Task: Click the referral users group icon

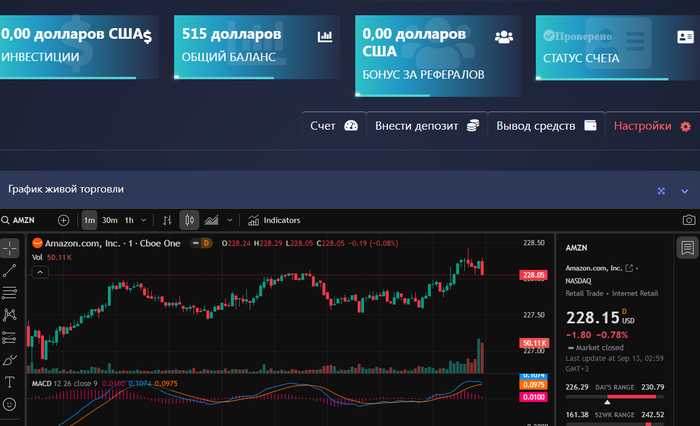Action: point(504,37)
